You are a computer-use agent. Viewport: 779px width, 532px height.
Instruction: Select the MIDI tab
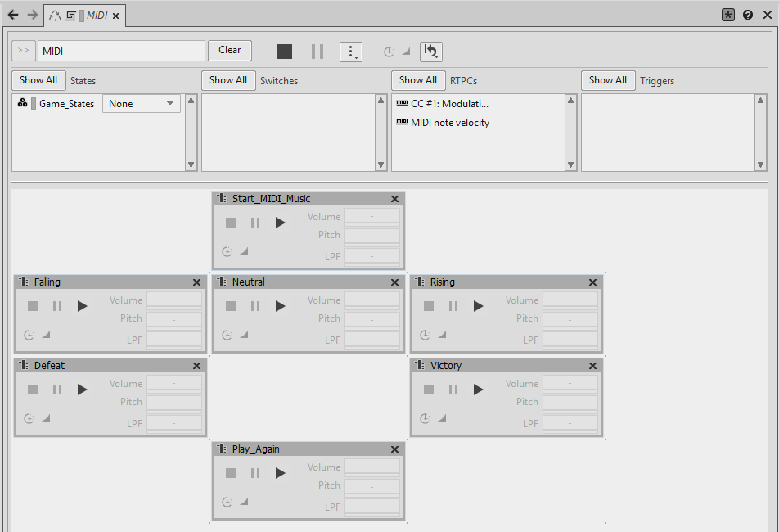(x=97, y=16)
